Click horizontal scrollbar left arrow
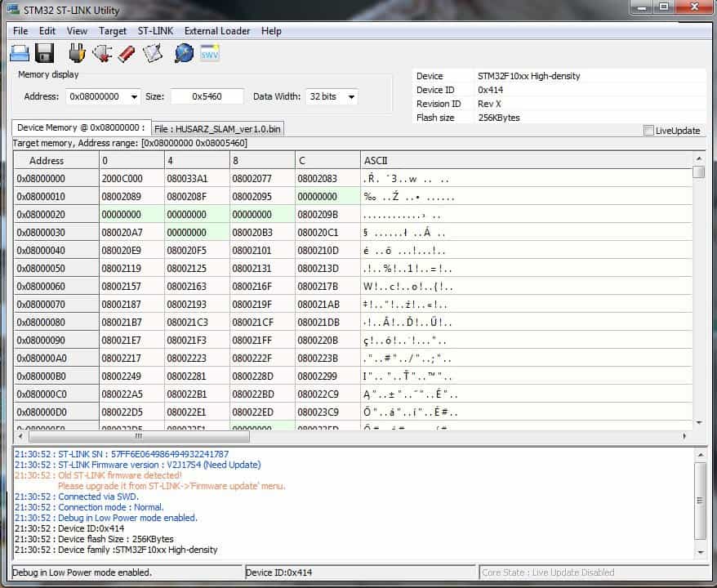 [20, 436]
